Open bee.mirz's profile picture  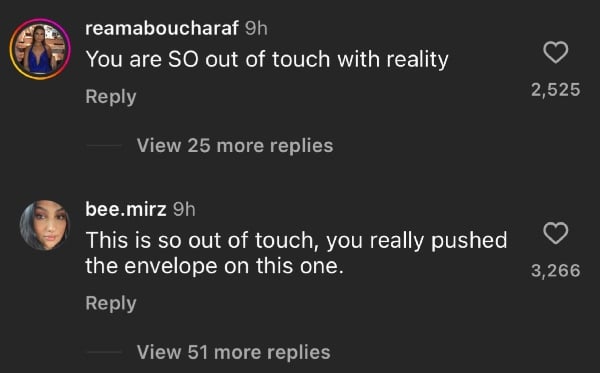45,225
